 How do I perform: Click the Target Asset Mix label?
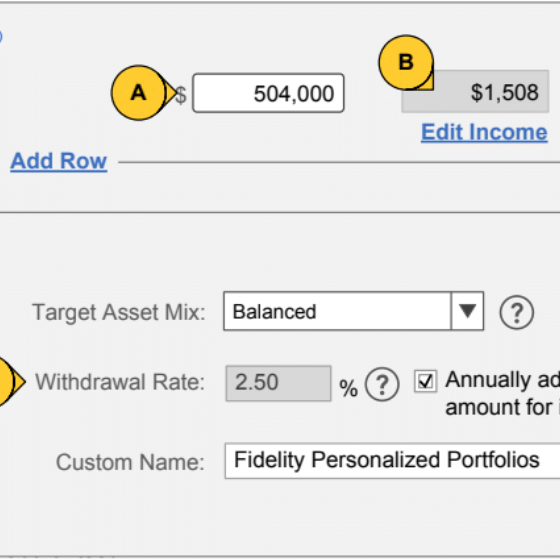pos(119,312)
